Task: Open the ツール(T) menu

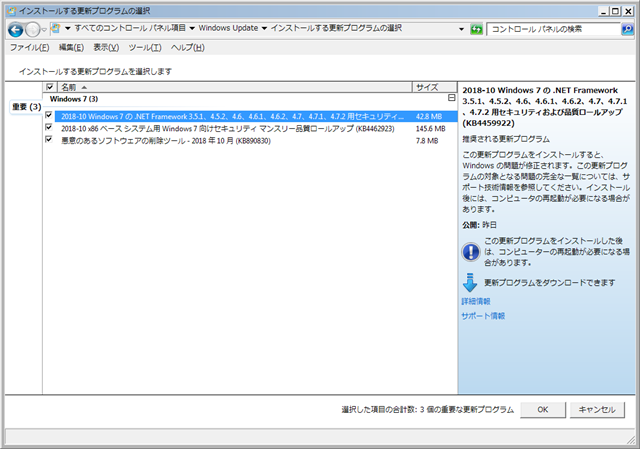Action: click(x=145, y=48)
